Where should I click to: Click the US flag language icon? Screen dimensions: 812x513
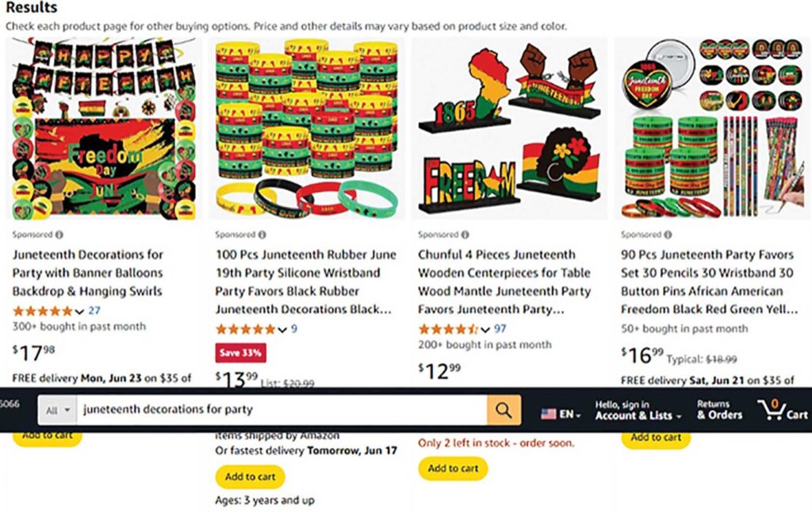coord(549,414)
